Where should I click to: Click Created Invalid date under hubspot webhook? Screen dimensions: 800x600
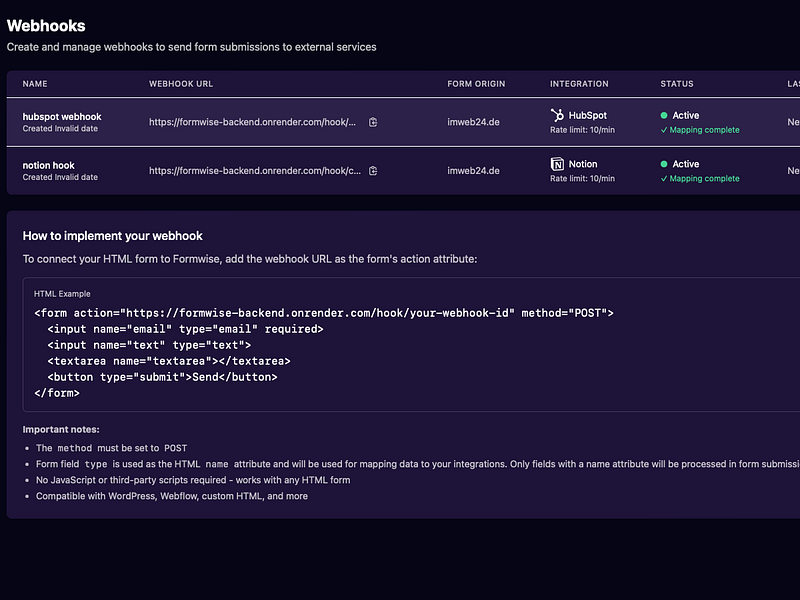tap(60, 129)
